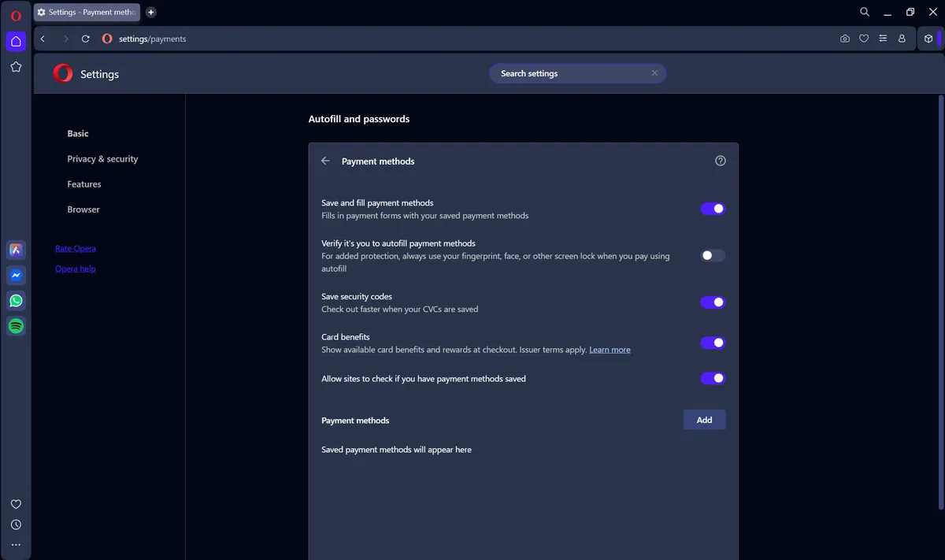The height and width of the screenshot is (560, 945).
Task: Open Messenger from the Opera sidebar
Action: tap(16, 276)
